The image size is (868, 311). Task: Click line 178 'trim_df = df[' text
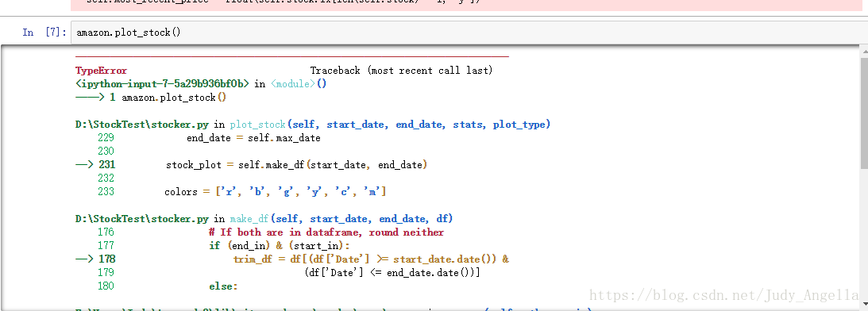371,259
